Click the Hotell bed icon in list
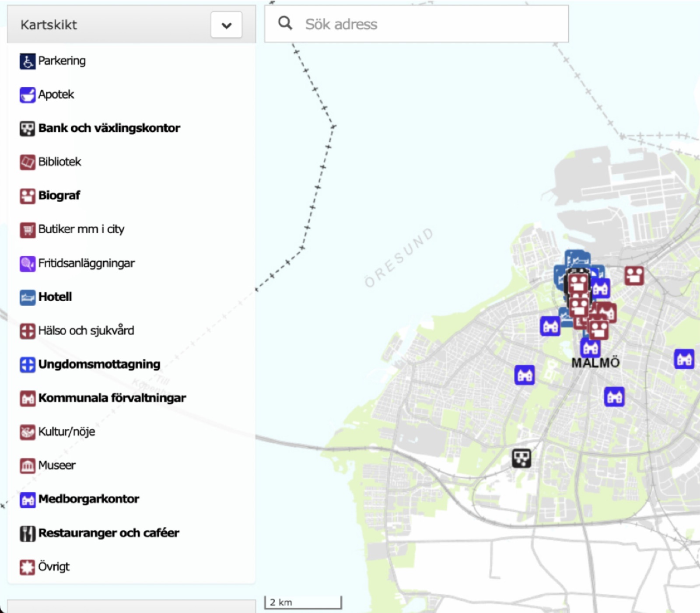The height and width of the screenshot is (613, 700). tap(27, 298)
